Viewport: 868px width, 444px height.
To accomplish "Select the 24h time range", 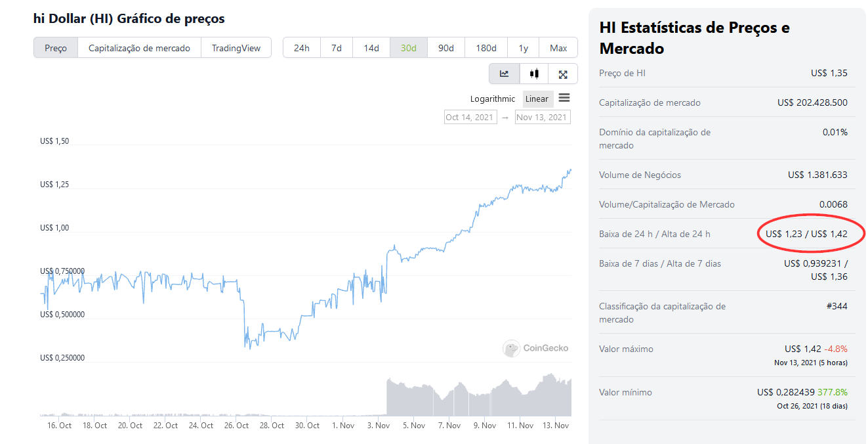I will 302,48.
